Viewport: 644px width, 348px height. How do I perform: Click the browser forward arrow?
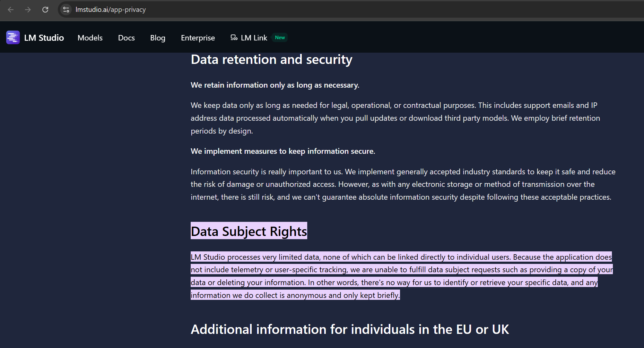click(x=28, y=10)
